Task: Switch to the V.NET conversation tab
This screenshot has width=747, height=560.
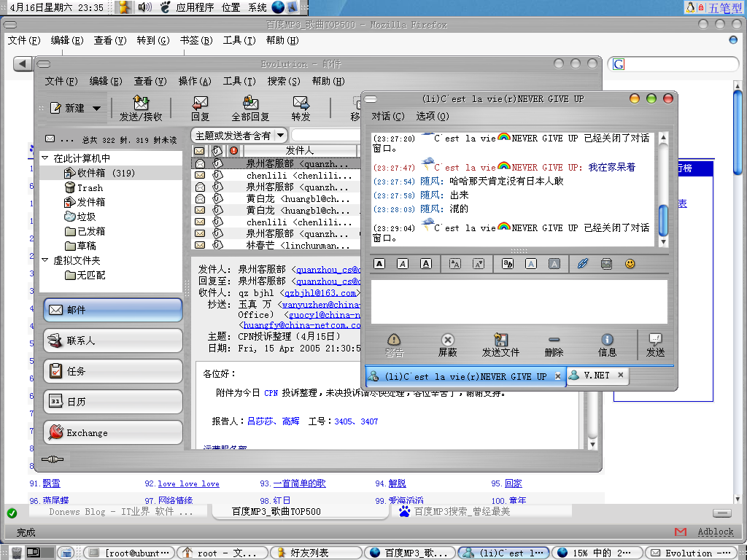Action: coord(597,376)
